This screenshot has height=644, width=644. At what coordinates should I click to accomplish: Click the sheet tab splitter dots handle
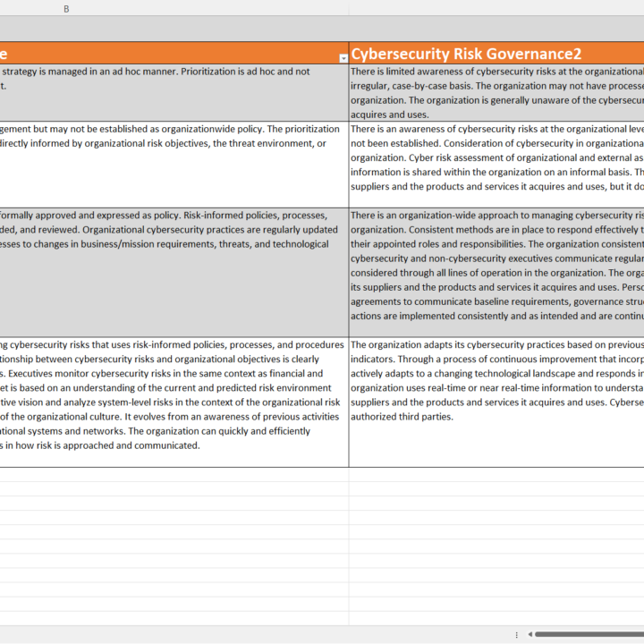tap(516, 634)
